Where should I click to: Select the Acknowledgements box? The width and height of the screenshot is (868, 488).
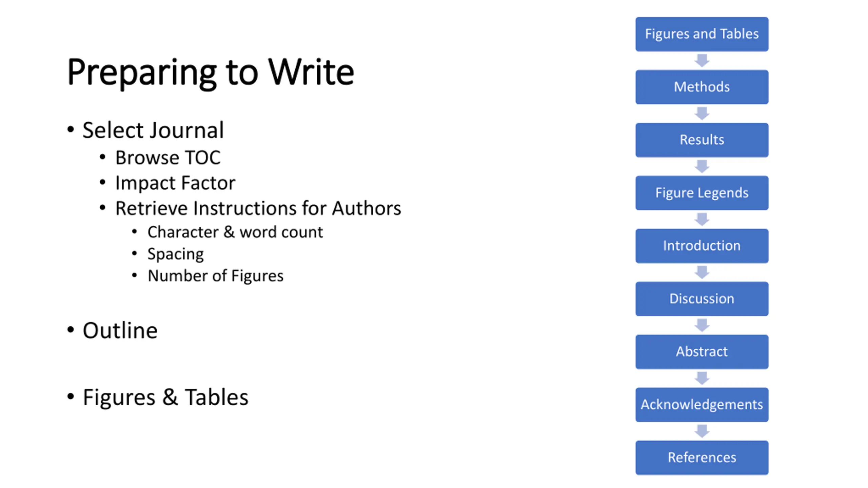point(702,405)
